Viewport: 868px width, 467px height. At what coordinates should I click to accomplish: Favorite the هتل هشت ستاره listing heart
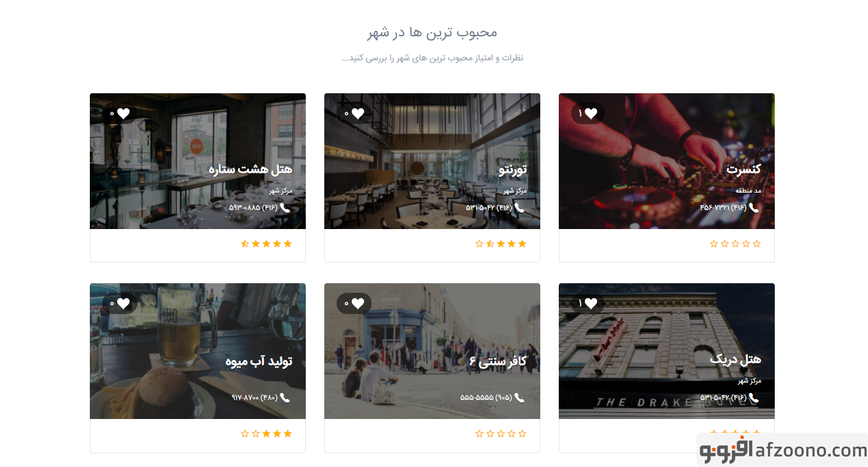coord(123,114)
